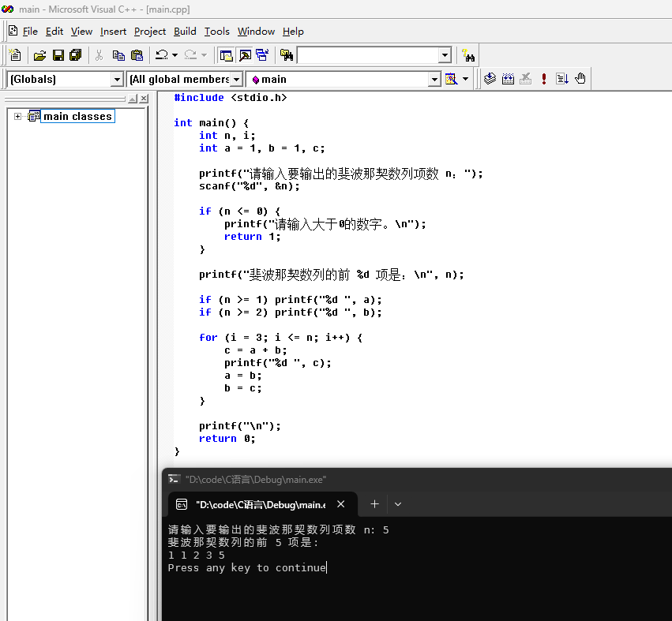Click the Copy icon in toolbar

[118, 55]
